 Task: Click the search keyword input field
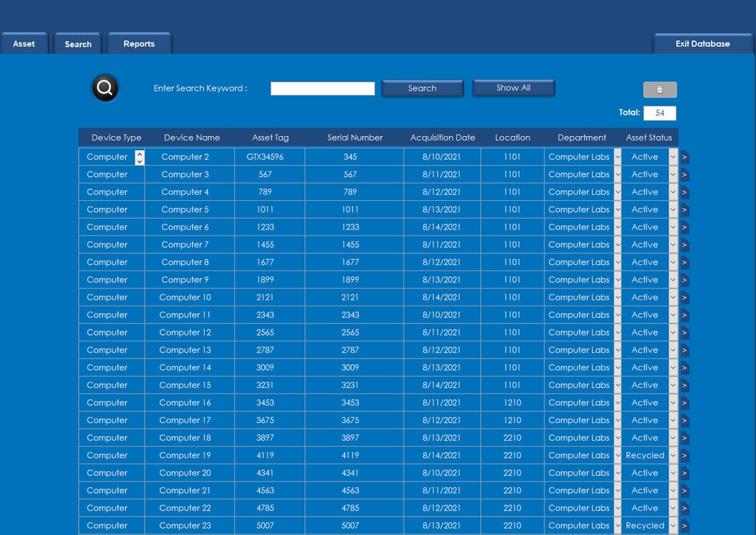322,88
